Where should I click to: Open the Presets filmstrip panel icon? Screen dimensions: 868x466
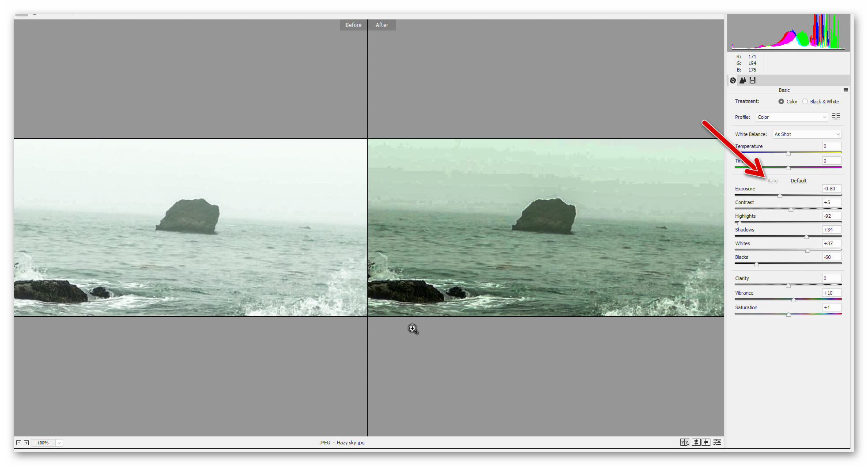click(752, 80)
